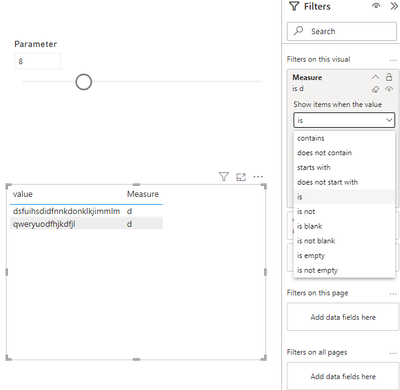Image resolution: width=400 pixels, height=390 pixels.
Task: Click the 'Measure' filter card title
Action: 307,77
